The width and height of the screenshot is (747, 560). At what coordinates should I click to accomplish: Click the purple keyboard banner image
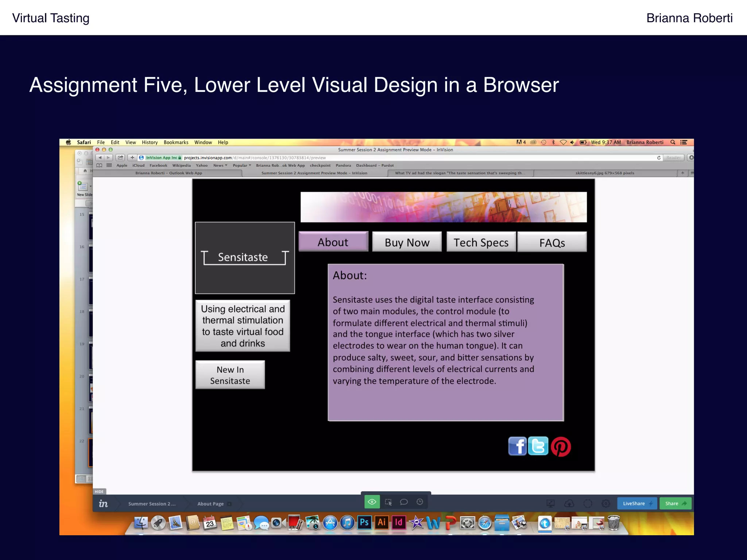(x=444, y=207)
